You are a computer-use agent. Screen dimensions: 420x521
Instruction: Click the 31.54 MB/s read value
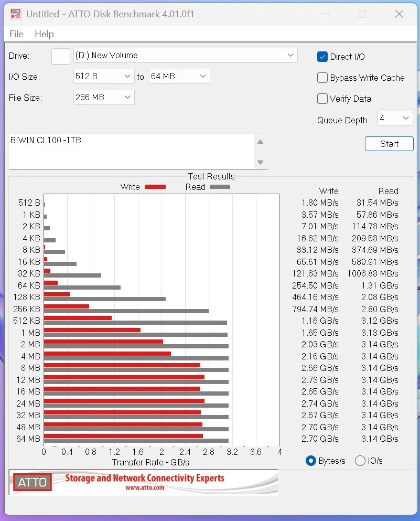(377, 203)
